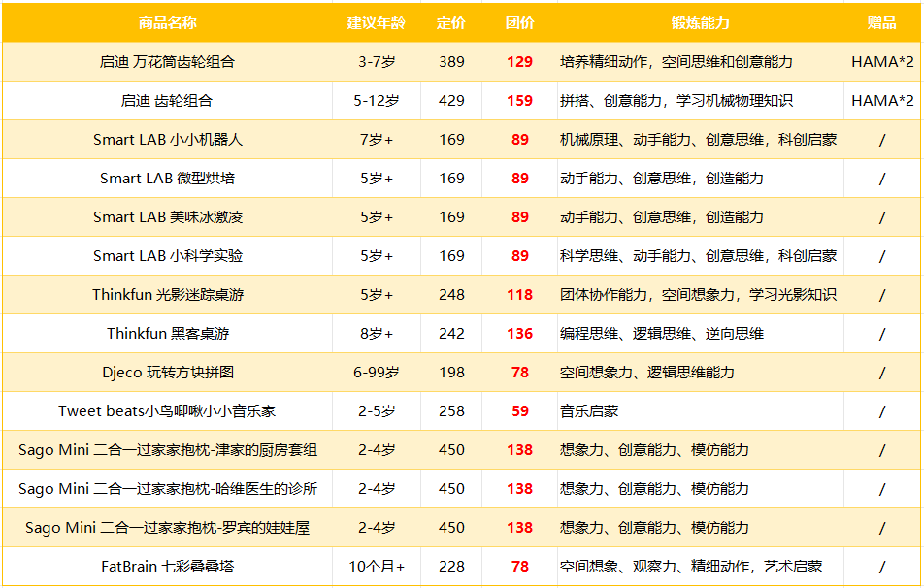Click Sago Mini 罗宾的娃娃屋 product name
The image size is (924, 588).
(x=167, y=529)
